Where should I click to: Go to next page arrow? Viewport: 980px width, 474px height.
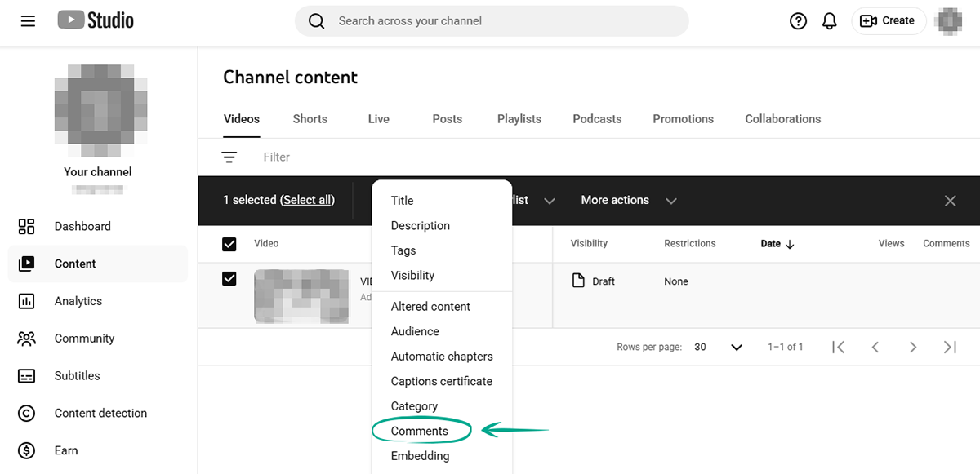[x=913, y=348]
